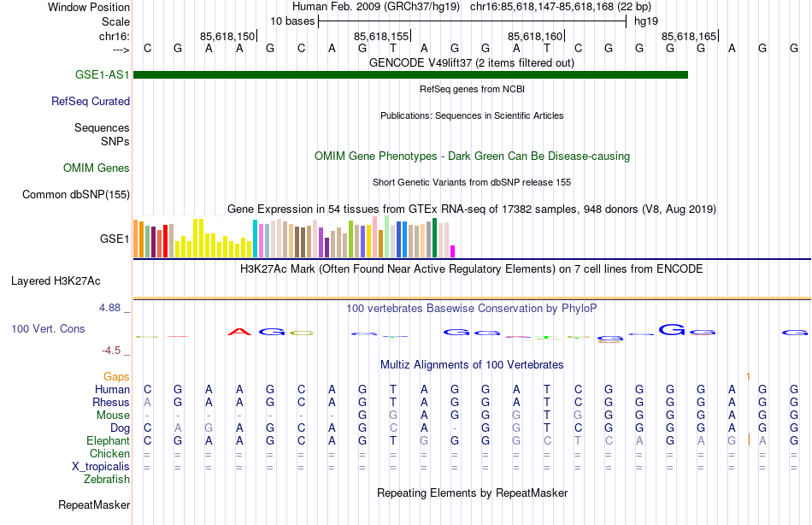The width and height of the screenshot is (812, 525).
Task: Click the GSE1 GTEx expression label
Action: (x=115, y=239)
